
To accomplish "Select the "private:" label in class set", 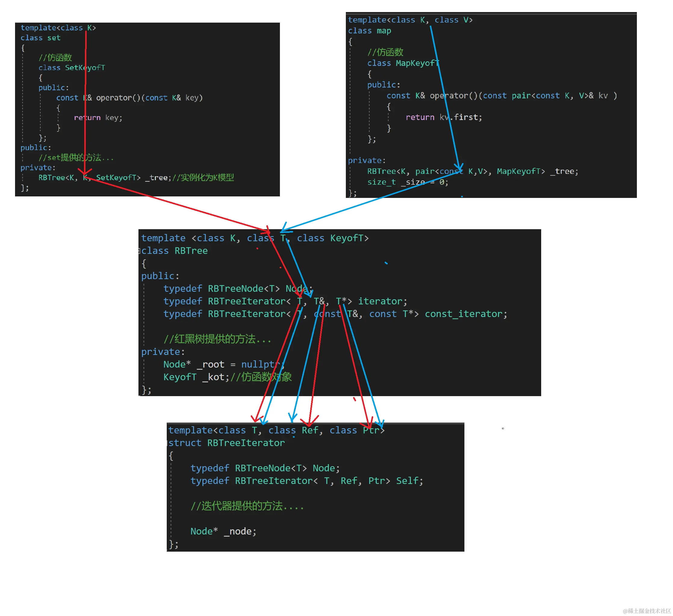I will tap(38, 168).
